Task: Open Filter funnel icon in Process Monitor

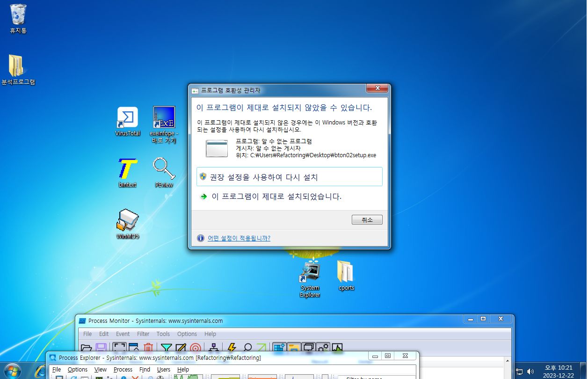Action: coord(166,348)
